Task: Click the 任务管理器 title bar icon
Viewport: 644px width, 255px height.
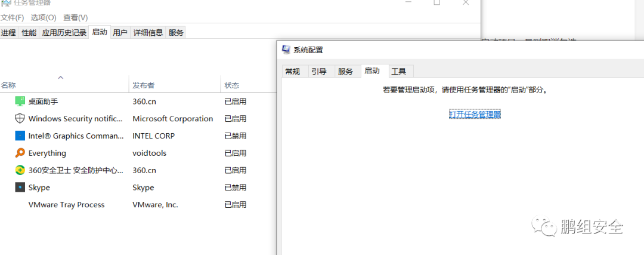Action: [x=6, y=2]
